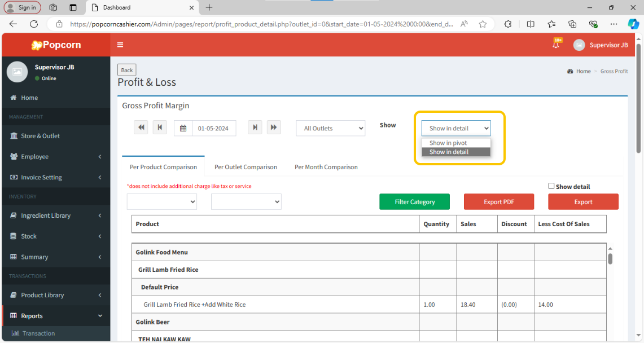Click the Product Library book icon

pos(13,295)
